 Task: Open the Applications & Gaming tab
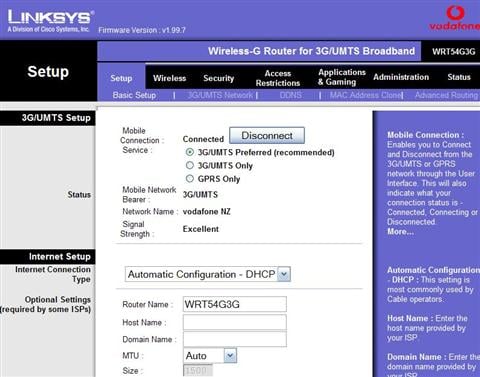(x=342, y=77)
